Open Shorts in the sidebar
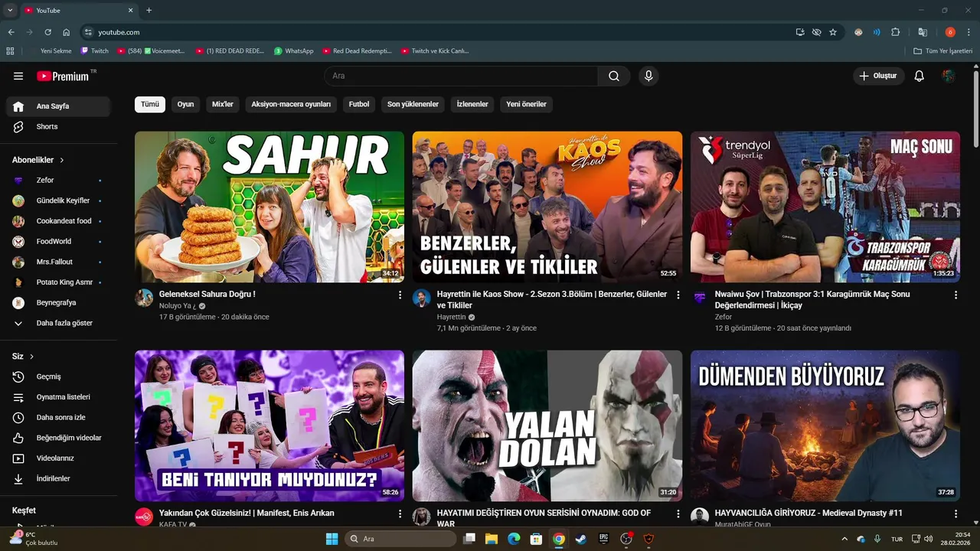The width and height of the screenshot is (980, 551). click(x=58, y=126)
